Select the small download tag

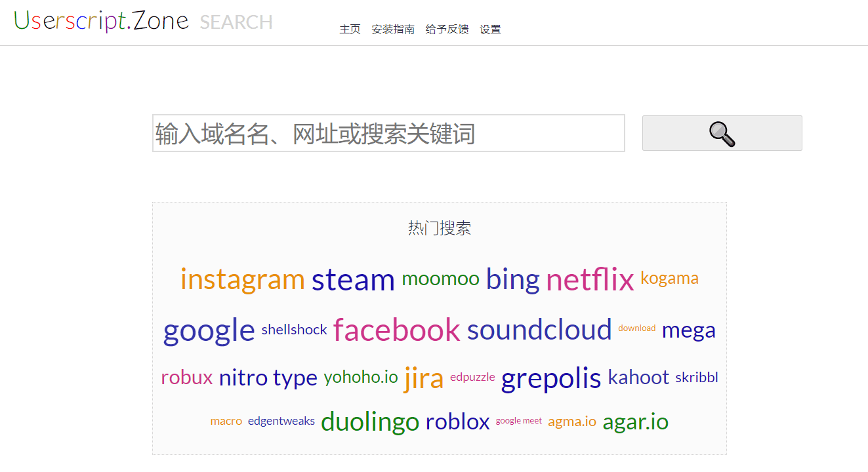636,328
